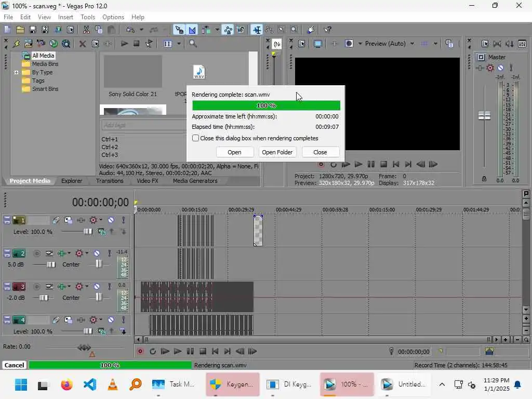Open the Options menu
The image size is (532, 399).
click(x=113, y=17)
